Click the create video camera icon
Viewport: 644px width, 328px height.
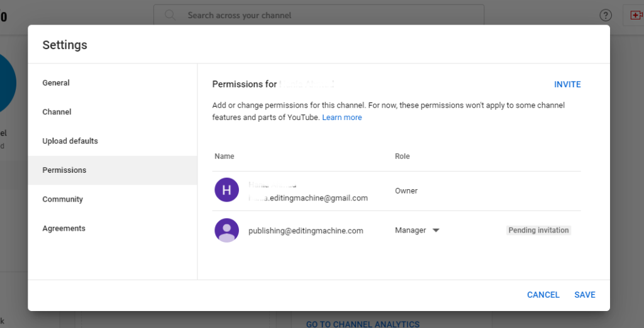(x=636, y=15)
